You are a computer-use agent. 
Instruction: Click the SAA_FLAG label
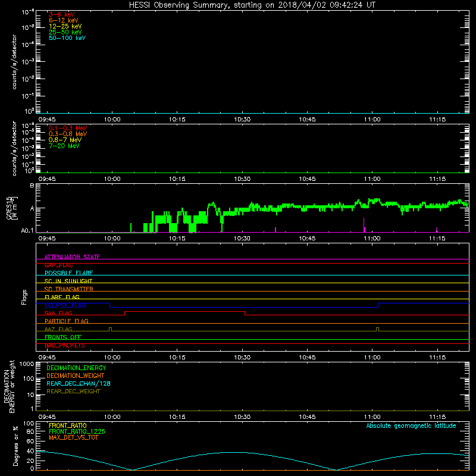[x=58, y=313]
